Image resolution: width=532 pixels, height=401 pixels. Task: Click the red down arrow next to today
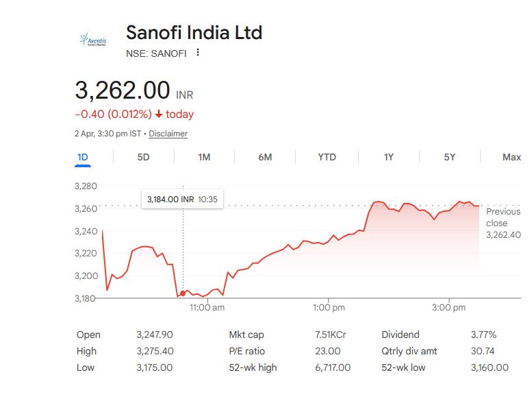pos(159,114)
